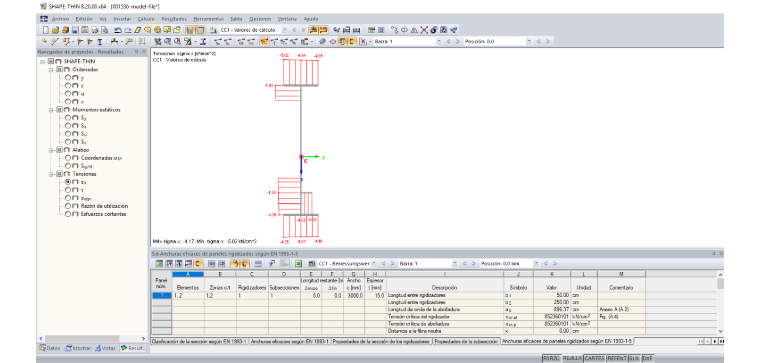Viewport: 760px width, 363px height.
Task: Click next arrow beside CC1 - Valores de cálculo
Action: pos(303,30)
